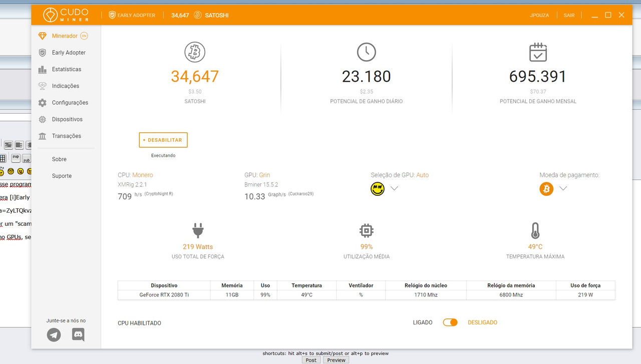Click the Relógio do núcleo column header
The height and width of the screenshot is (364, 641).
426,285
